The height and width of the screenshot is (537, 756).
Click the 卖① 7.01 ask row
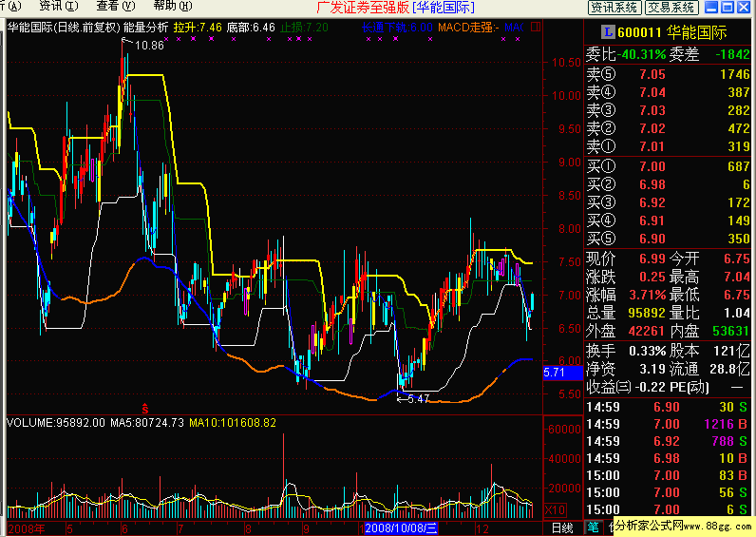668,146
